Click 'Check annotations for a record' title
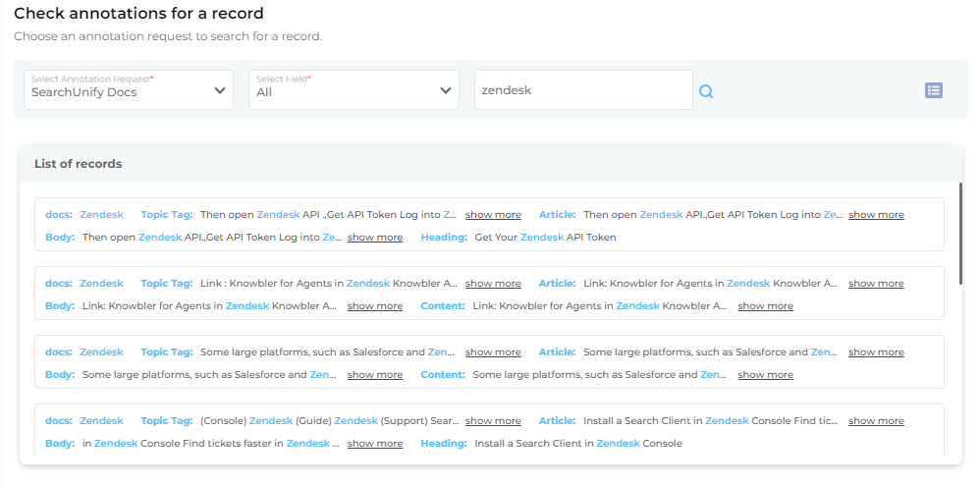Screen dimensions: 980x485 click(138, 13)
